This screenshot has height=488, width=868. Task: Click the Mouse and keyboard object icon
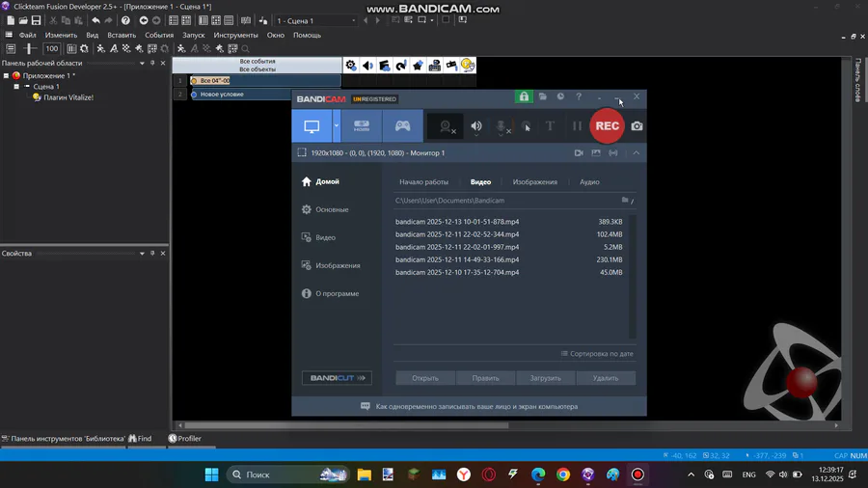[435, 66]
